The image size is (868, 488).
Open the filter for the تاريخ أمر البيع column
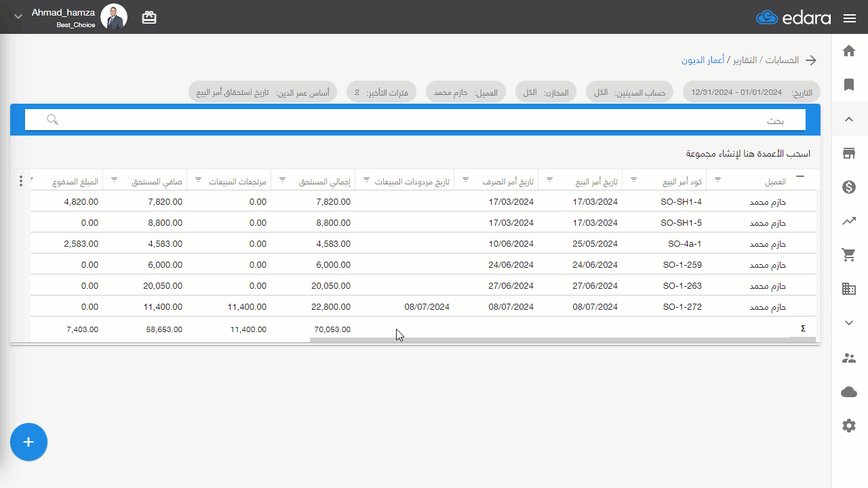point(550,180)
